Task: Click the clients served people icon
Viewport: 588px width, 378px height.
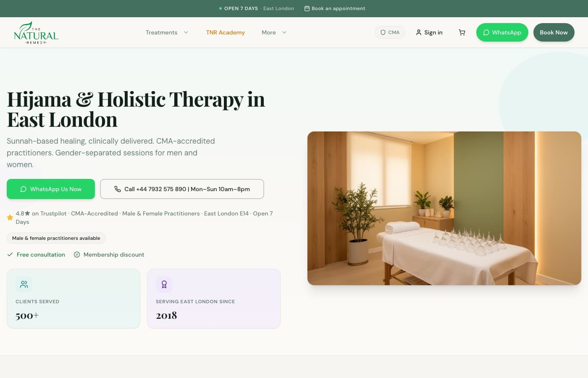Action: tap(24, 284)
